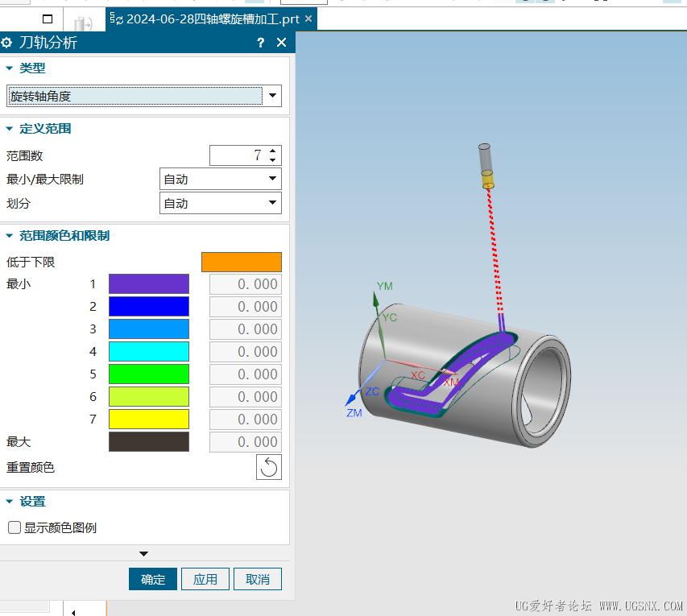Screen dimensions: 687x616
Task: Click the ZM axis label in the viewport
Action: click(354, 413)
